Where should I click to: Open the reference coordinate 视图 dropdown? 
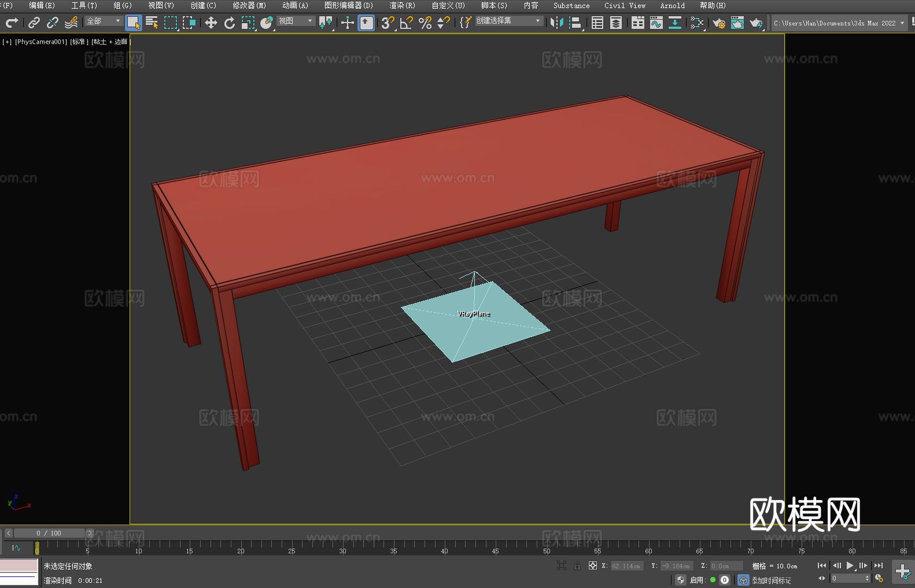click(296, 21)
